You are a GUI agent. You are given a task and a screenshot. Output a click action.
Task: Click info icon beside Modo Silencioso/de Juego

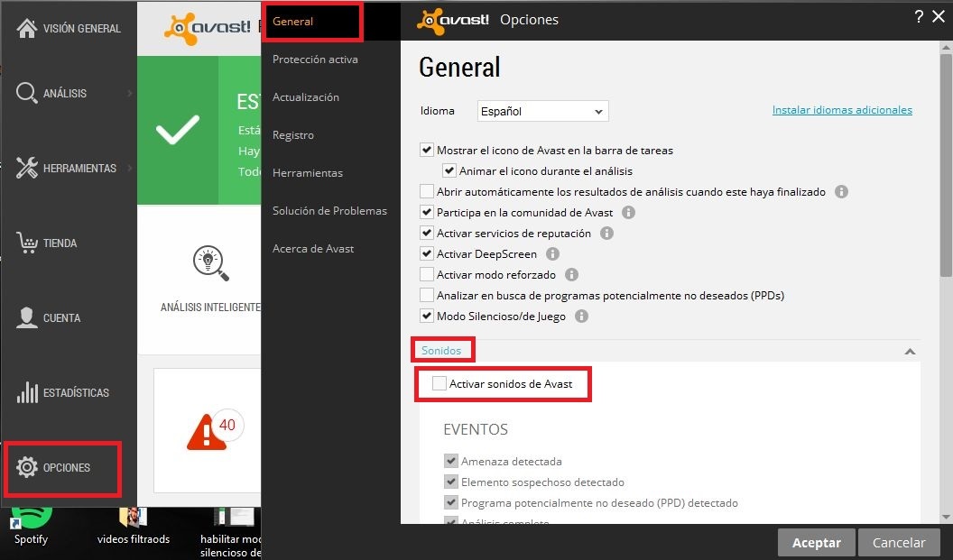(582, 316)
